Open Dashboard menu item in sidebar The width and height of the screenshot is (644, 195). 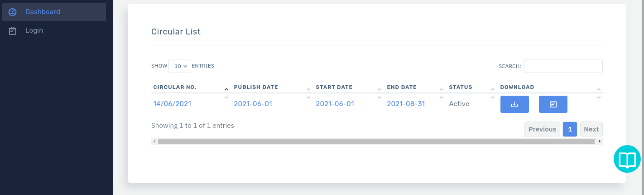pyautogui.click(x=54, y=12)
